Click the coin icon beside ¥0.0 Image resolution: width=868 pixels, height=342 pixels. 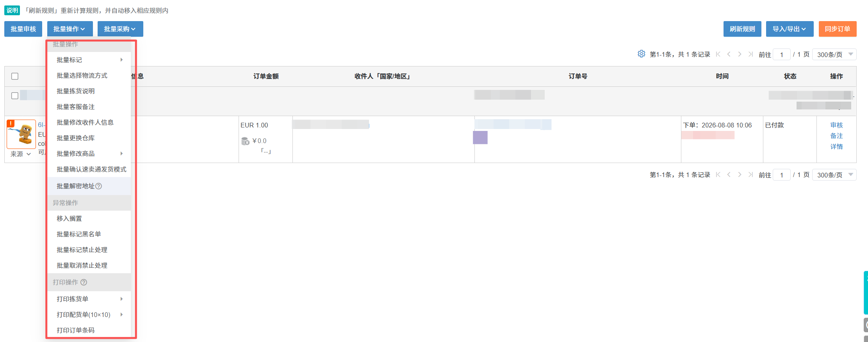click(245, 141)
